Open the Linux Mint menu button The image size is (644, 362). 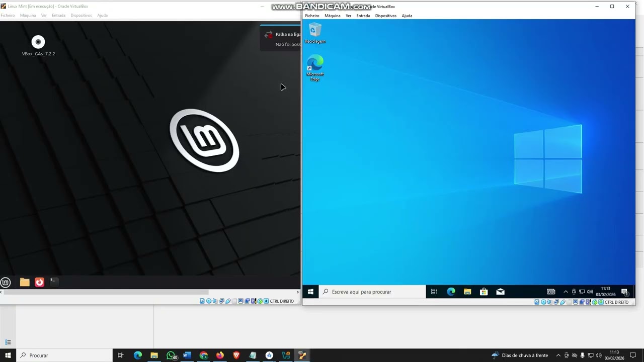tap(6, 282)
